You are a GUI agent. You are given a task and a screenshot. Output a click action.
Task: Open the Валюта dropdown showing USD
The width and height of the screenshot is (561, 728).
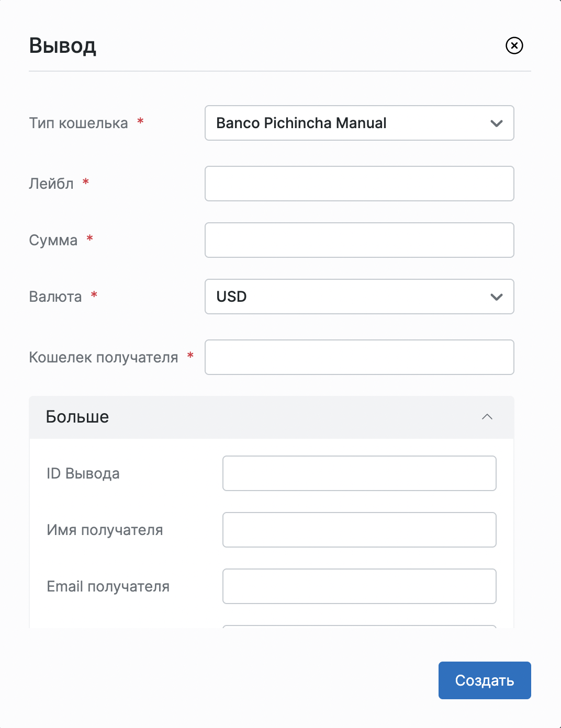point(359,297)
